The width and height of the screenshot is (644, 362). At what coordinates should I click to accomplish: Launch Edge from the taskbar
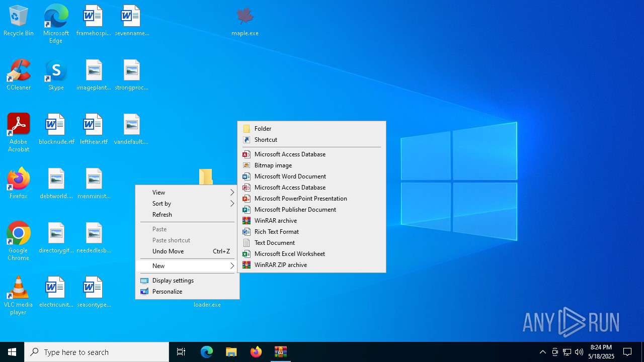click(207, 352)
